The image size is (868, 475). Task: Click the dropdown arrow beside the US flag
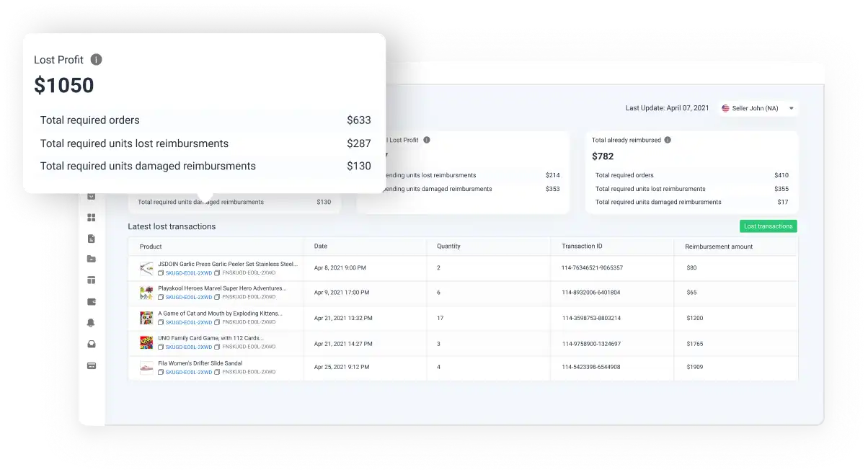click(792, 108)
